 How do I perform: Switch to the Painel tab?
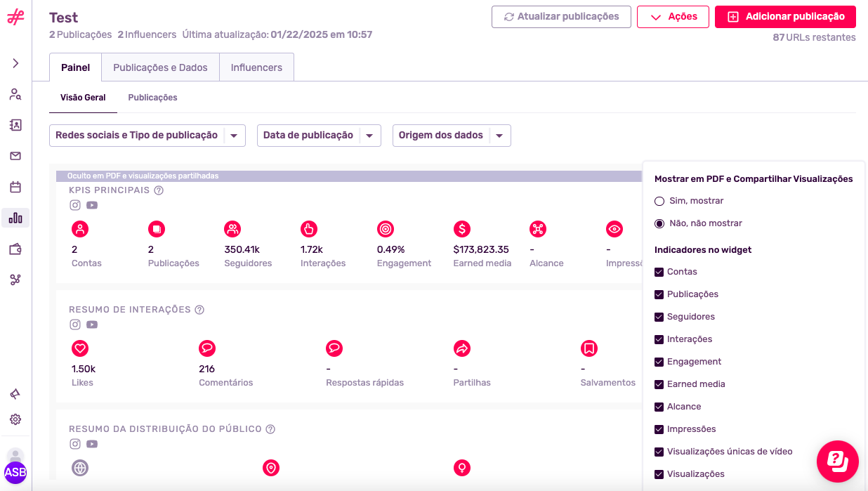coord(75,67)
